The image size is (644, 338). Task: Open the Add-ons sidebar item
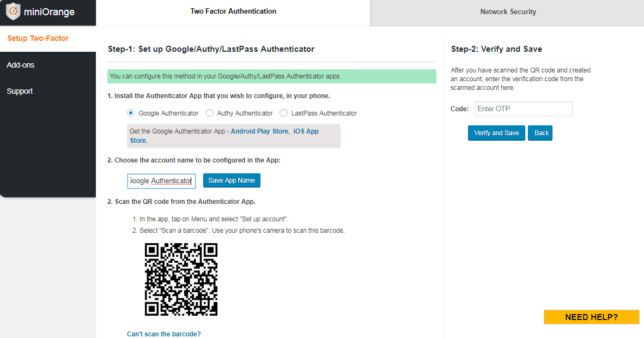[21, 65]
